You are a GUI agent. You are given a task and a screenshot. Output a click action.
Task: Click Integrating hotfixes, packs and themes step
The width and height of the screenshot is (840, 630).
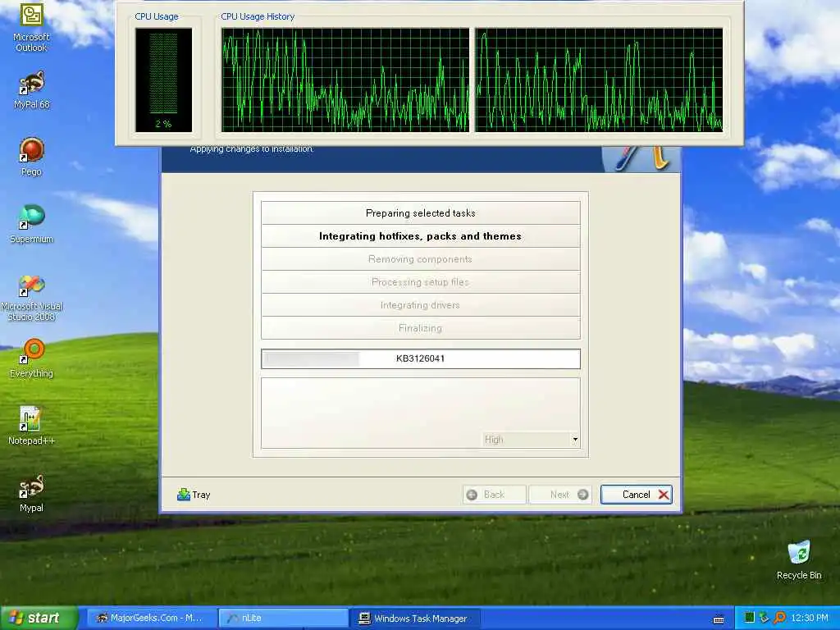pos(421,235)
